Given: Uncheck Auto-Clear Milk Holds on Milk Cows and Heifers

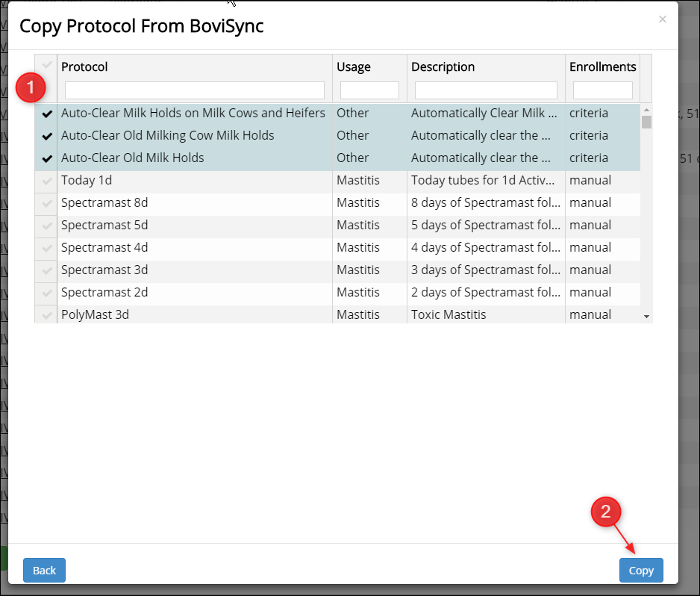Looking at the screenshot, I should click(47, 114).
